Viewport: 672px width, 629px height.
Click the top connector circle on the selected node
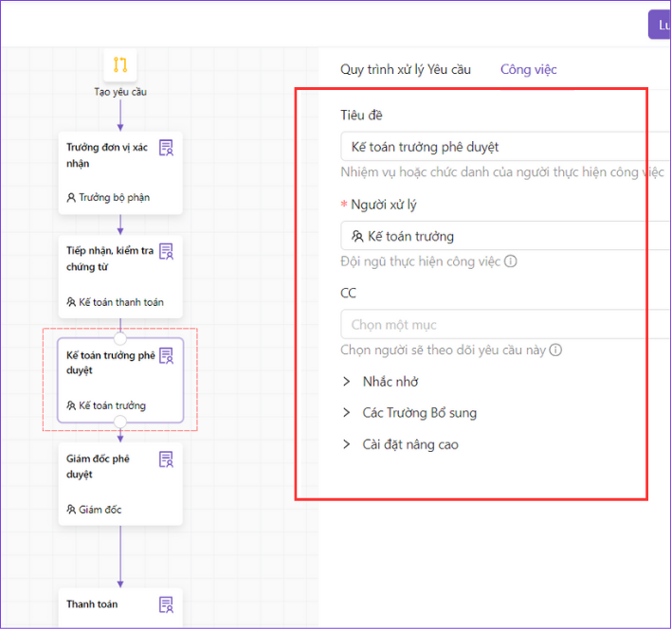click(120, 337)
